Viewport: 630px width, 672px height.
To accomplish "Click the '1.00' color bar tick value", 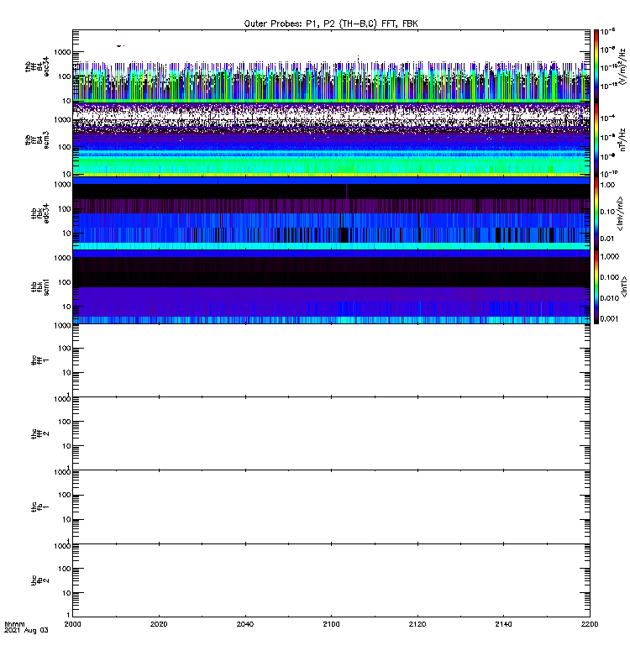I will [607, 185].
